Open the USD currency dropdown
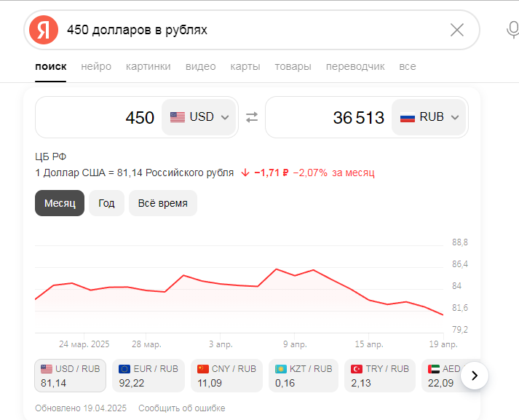This screenshot has height=420, width=519. tap(199, 117)
